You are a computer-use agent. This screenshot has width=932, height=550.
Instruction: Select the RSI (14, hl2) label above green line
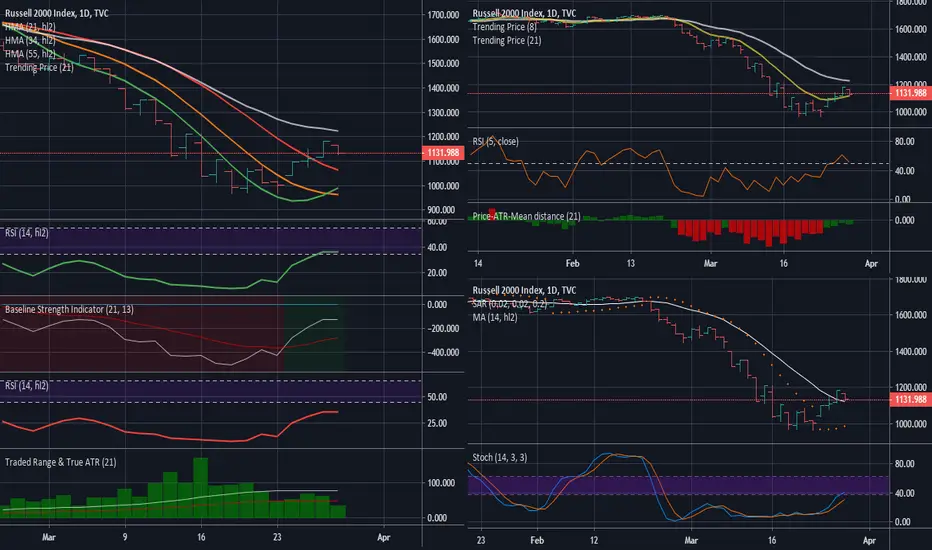point(27,233)
